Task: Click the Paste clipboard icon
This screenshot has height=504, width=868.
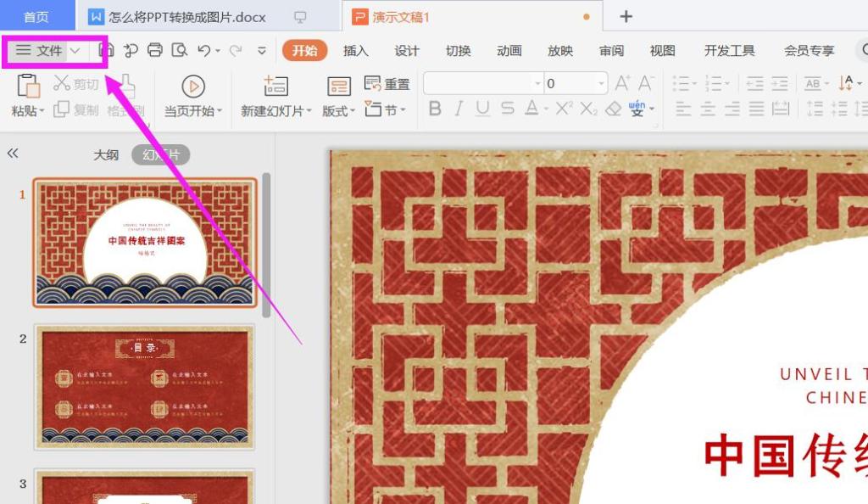Action: 28,86
